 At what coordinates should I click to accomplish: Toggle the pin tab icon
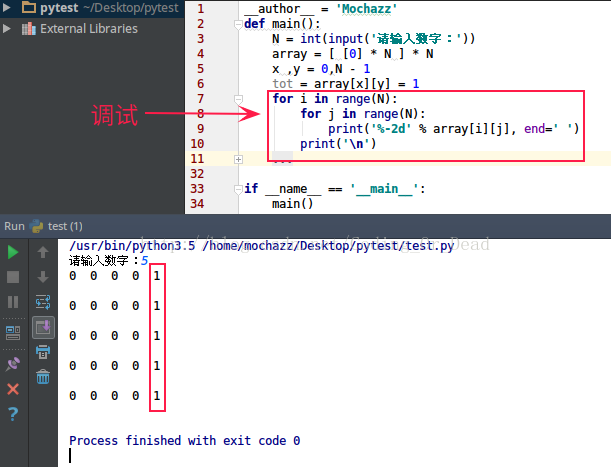[13, 364]
